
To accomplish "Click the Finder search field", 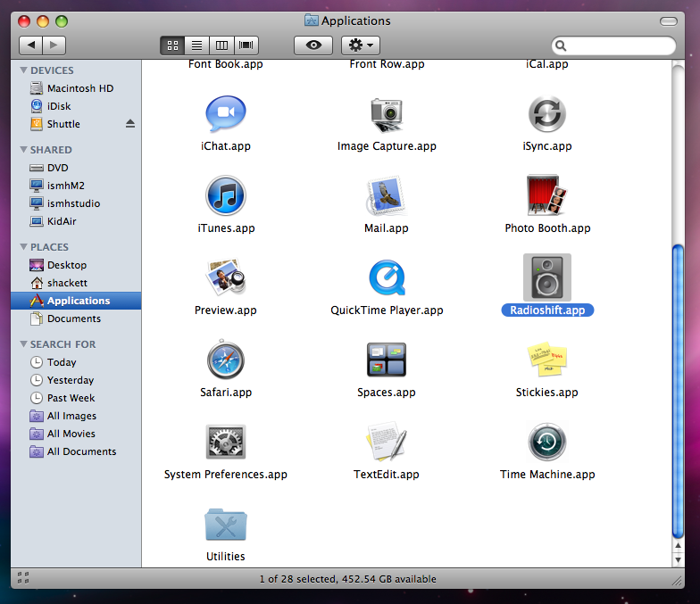I will point(613,46).
